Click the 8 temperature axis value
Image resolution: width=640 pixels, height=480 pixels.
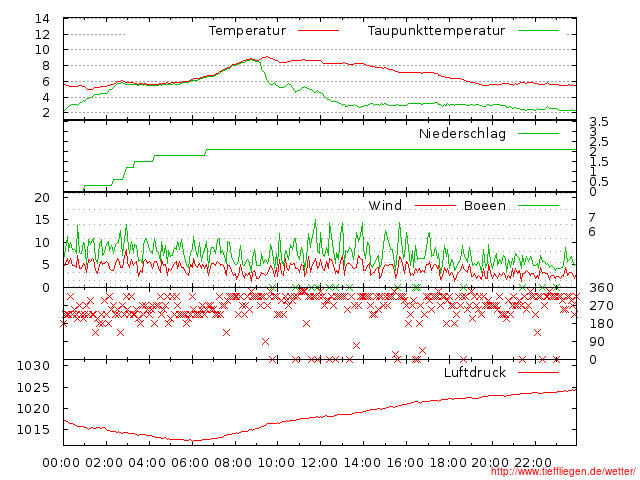point(46,66)
